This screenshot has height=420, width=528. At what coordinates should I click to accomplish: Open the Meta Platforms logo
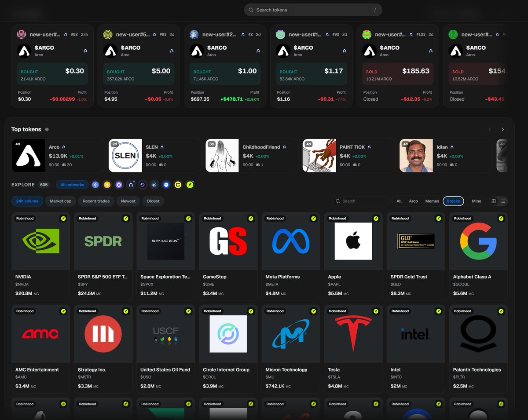click(290, 241)
